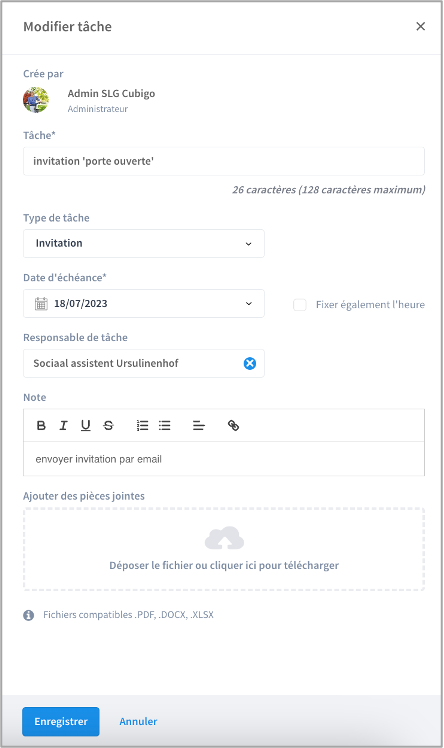Close the Modifier tâche dialog
Image resolution: width=444 pixels, height=748 pixels.
pyautogui.click(x=420, y=26)
